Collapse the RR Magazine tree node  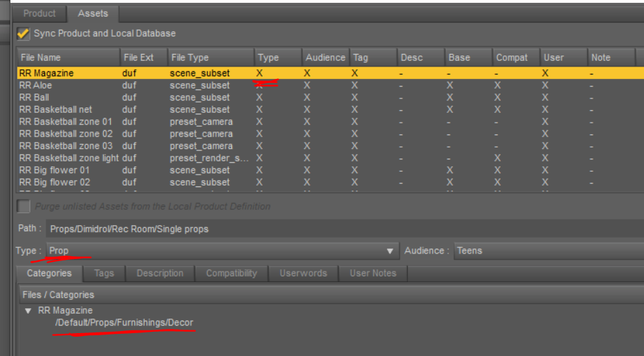(28, 311)
